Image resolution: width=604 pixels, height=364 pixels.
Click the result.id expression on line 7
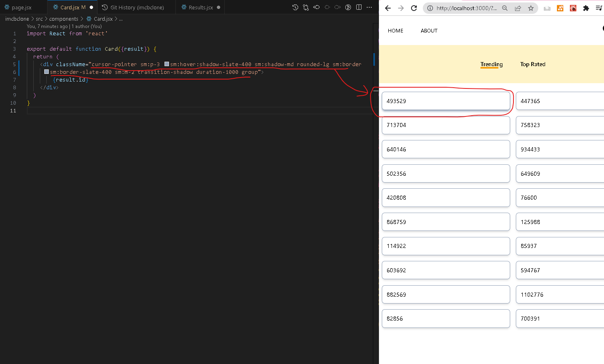(x=71, y=80)
